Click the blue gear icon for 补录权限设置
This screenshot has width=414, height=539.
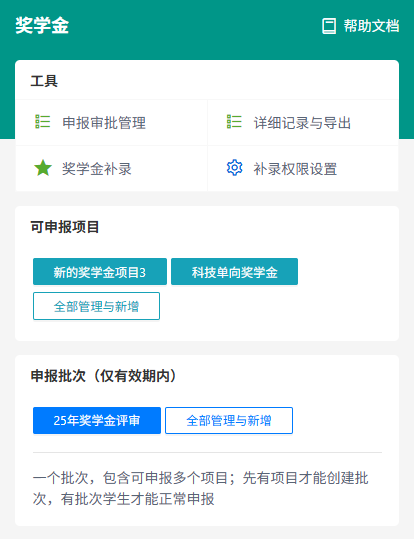235,168
